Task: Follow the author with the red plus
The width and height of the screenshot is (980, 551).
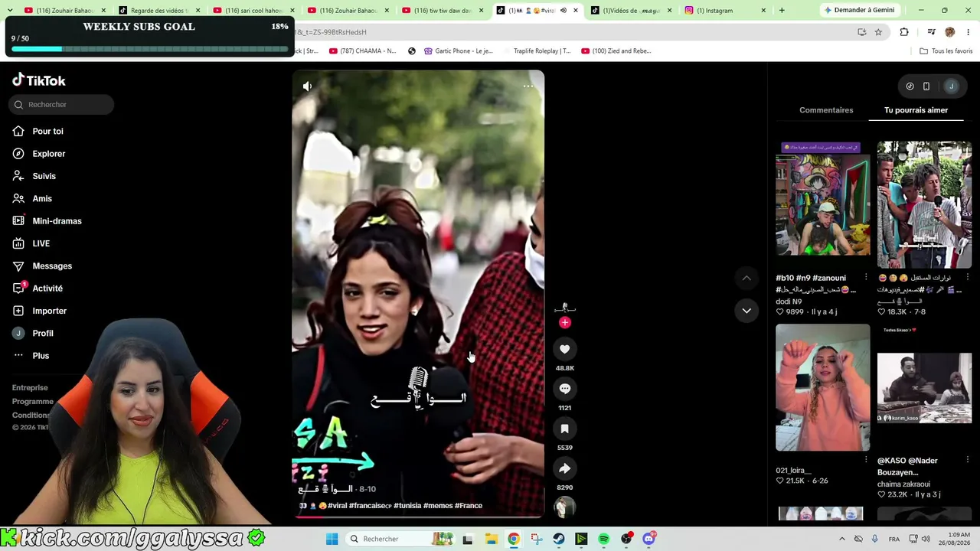Action: (x=564, y=323)
